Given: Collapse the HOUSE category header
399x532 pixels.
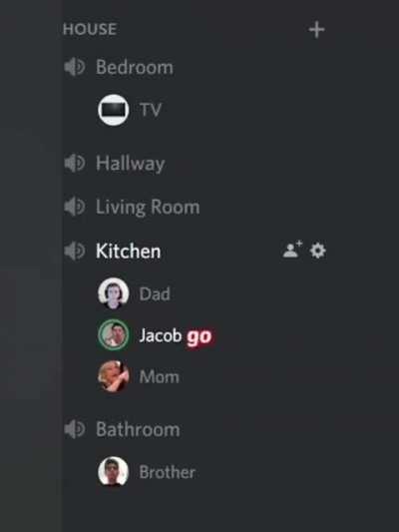Looking at the screenshot, I should pyautogui.click(x=90, y=29).
